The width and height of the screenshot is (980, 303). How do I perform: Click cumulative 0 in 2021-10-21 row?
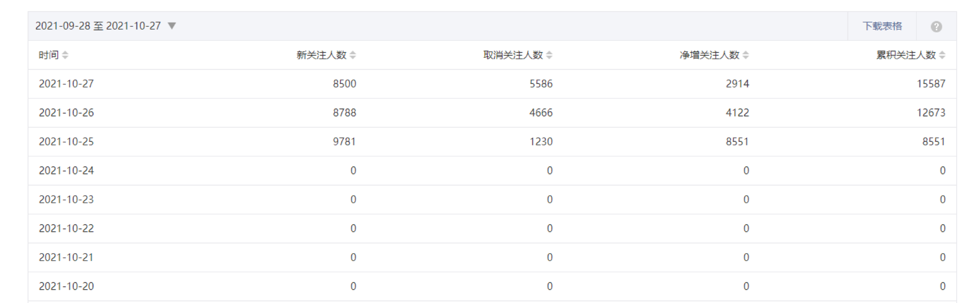943,257
